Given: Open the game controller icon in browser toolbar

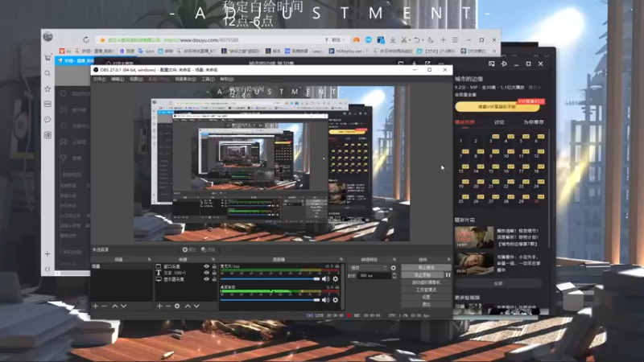Looking at the screenshot, I should coord(356,39).
